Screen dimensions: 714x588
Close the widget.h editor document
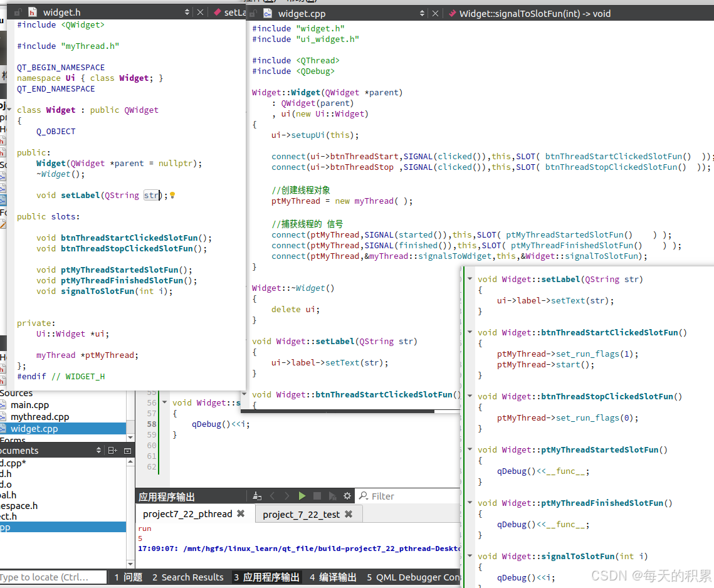pyautogui.click(x=200, y=13)
